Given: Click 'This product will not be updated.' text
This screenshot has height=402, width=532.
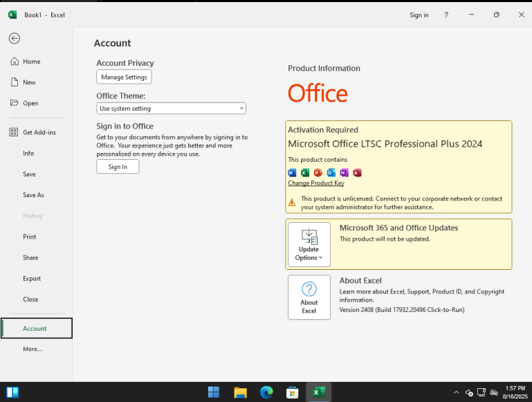Looking at the screenshot, I should point(385,239).
